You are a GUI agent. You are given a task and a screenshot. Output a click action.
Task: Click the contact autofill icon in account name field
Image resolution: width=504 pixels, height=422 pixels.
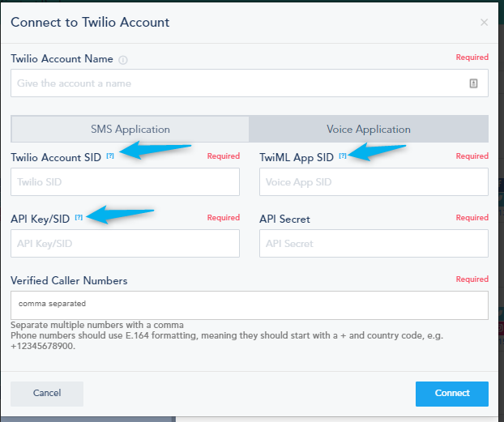click(x=473, y=83)
